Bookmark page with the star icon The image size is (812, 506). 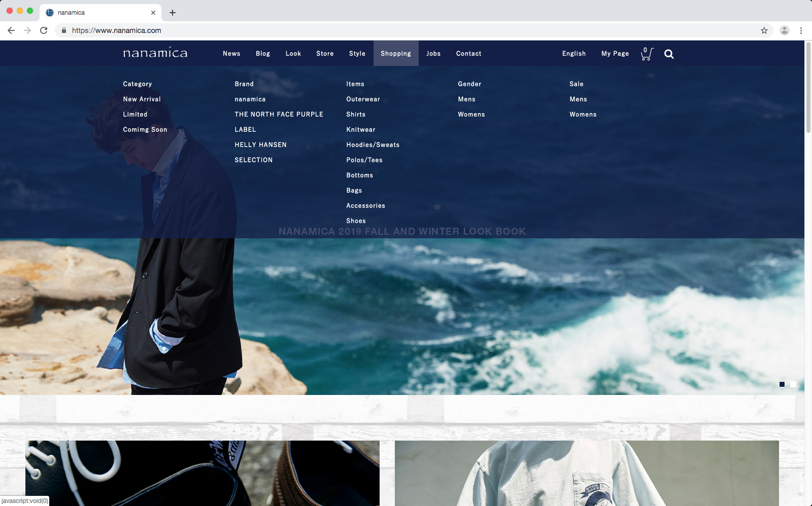(x=764, y=30)
